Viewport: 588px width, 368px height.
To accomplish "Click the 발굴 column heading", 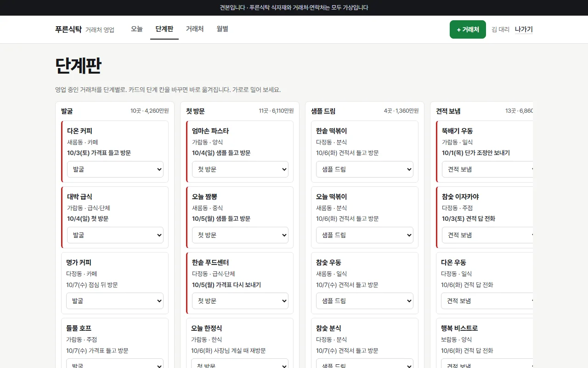I will (67, 111).
